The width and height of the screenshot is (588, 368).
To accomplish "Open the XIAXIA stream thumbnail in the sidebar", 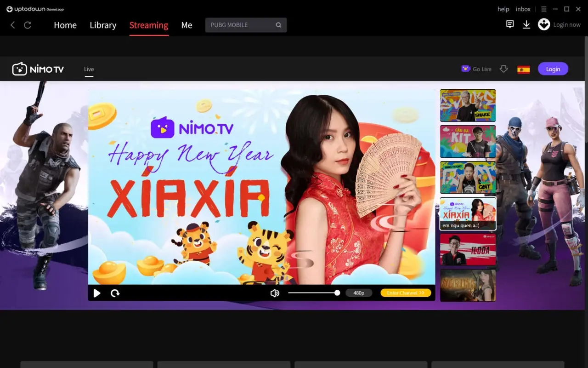I will (x=468, y=213).
